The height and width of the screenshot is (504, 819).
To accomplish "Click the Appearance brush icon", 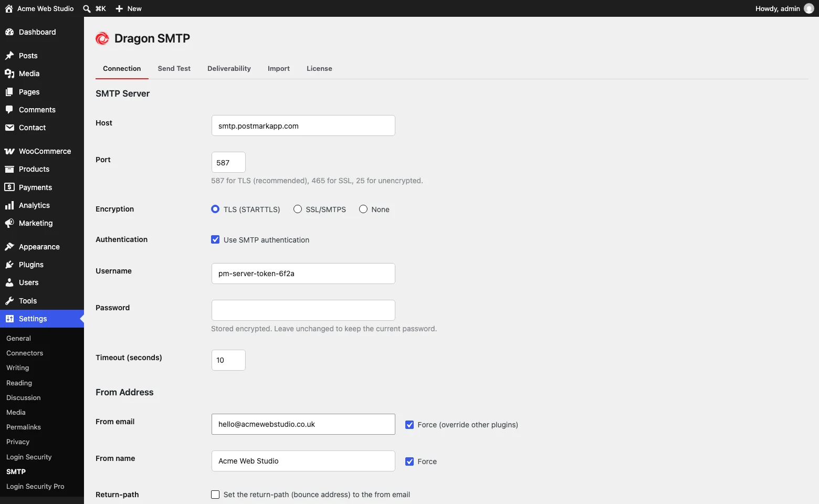I will [9, 247].
